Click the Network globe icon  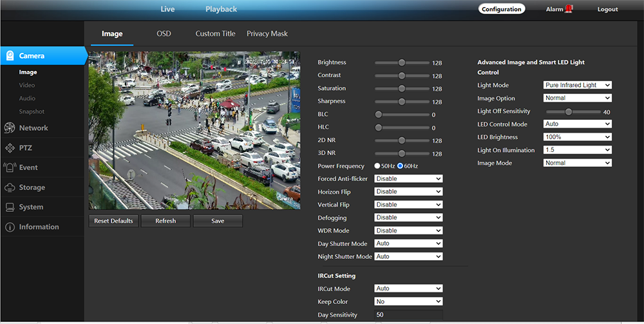pos(10,128)
